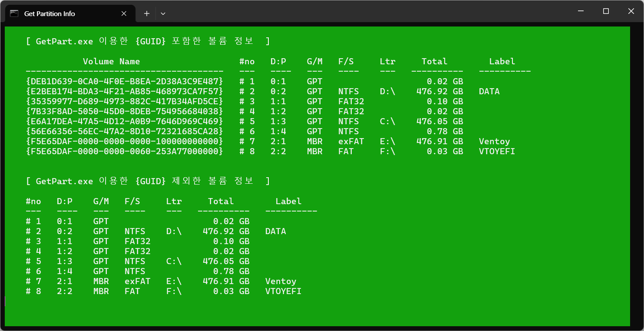644x331 pixels.
Task: Click the 476.91 GB total in the first table
Action: [440, 141]
